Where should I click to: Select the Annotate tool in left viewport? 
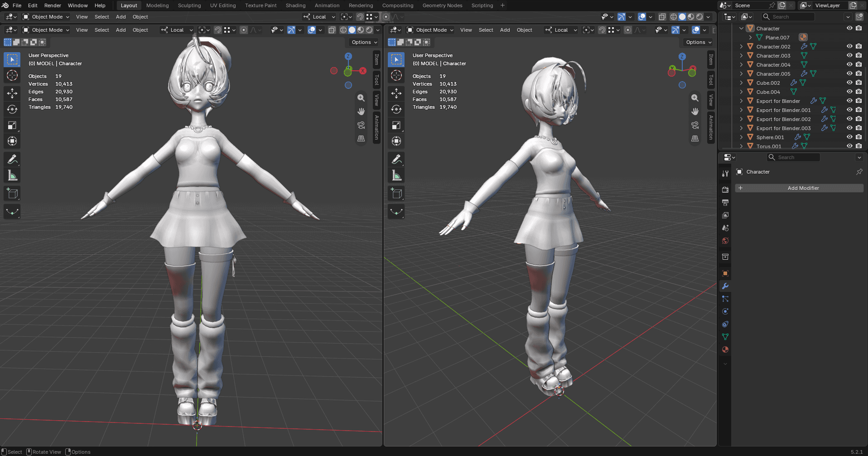click(12, 160)
